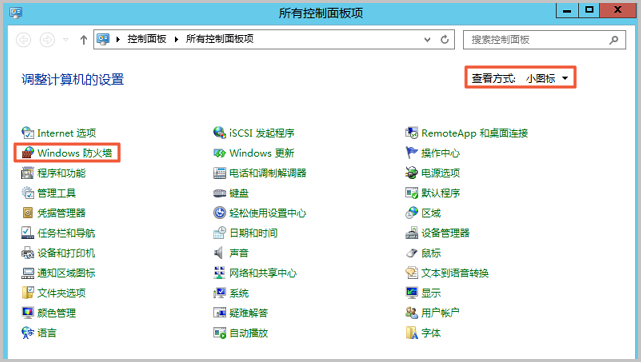
Task: Open the 鼠标 mouse icon
Action: (412, 253)
